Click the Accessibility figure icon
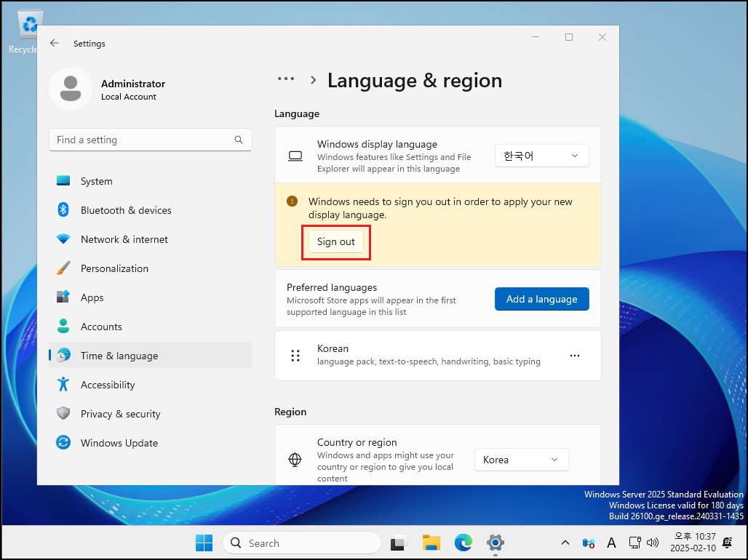Image resolution: width=748 pixels, height=560 pixels. pyautogui.click(x=63, y=385)
